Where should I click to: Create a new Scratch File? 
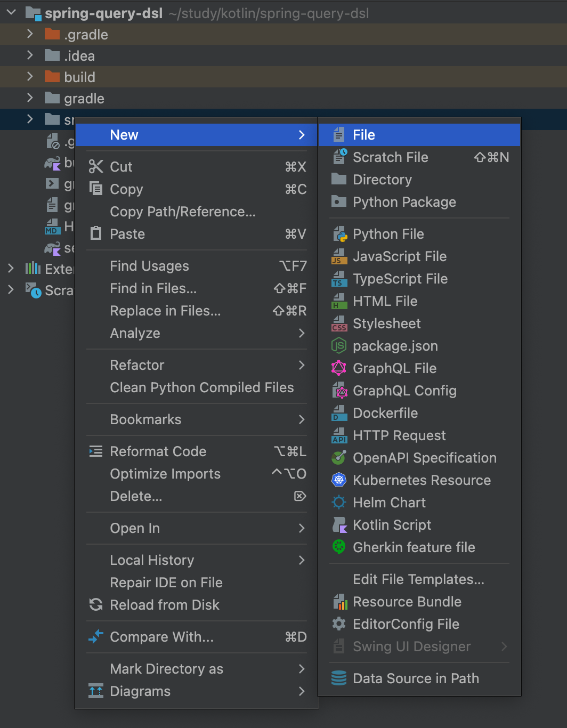390,157
